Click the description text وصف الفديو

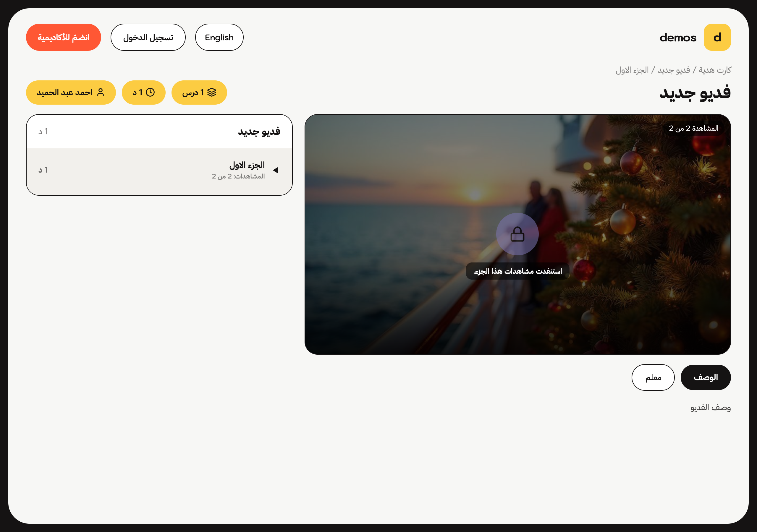[x=711, y=408]
